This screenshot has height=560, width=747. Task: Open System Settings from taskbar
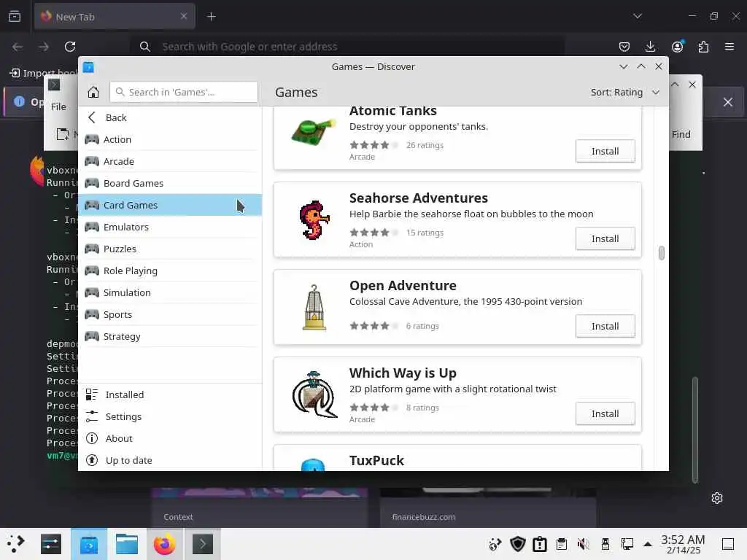coord(51,544)
